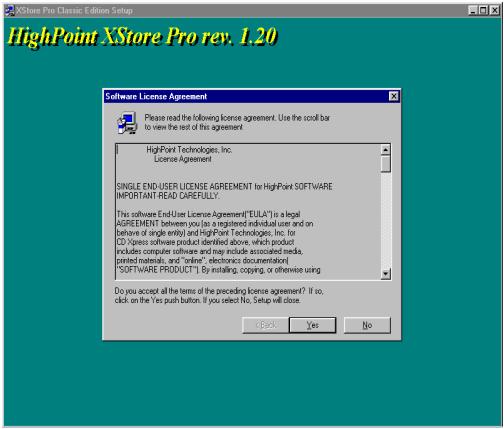Click the 'License Agreement' line in text box
The width and height of the screenshot is (504, 429).
point(183,159)
